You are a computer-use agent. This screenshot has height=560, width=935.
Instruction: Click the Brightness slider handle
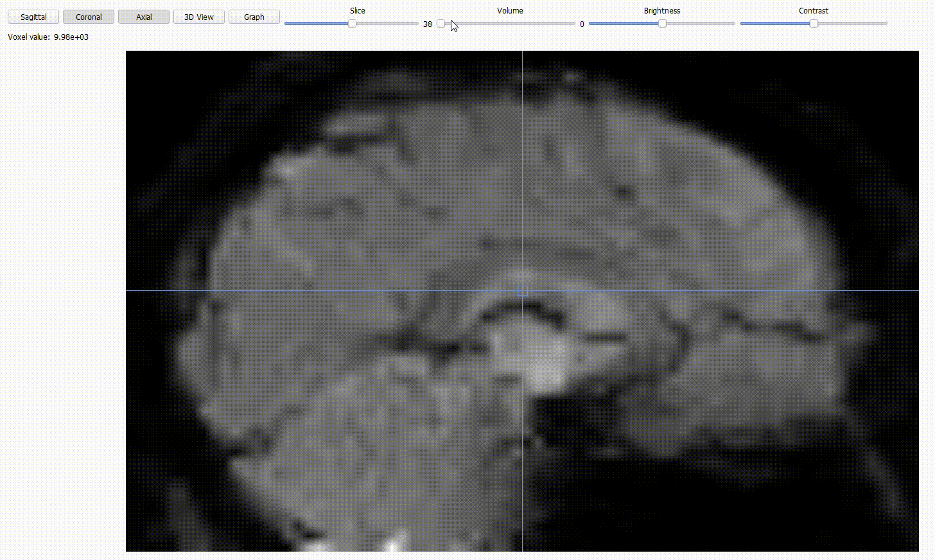pos(662,24)
